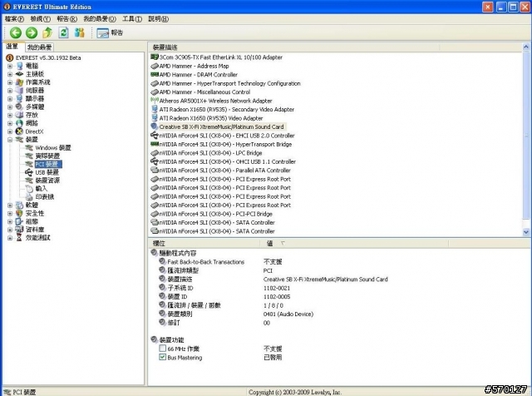Click the nForce4 EHCI USB 2.0 Controller icon
The height and width of the screenshot is (396, 532).
[x=155, y=136]
